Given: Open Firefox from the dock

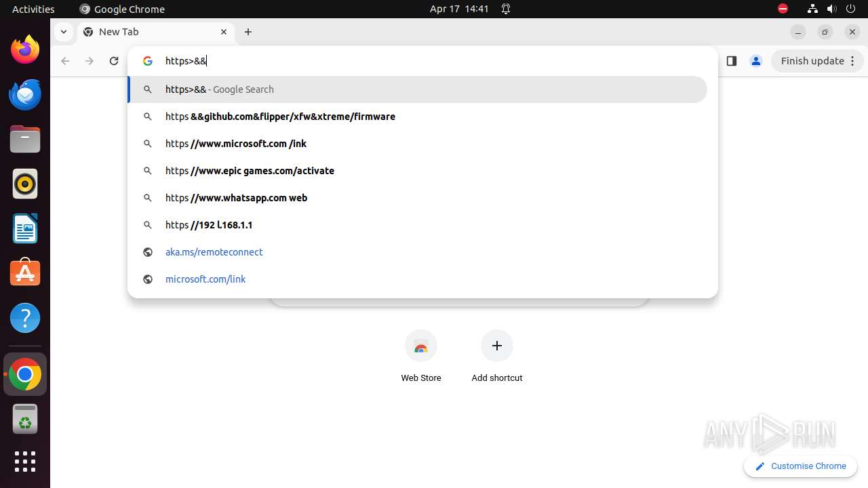Looking at the screenshot, I should click(25, 49).
